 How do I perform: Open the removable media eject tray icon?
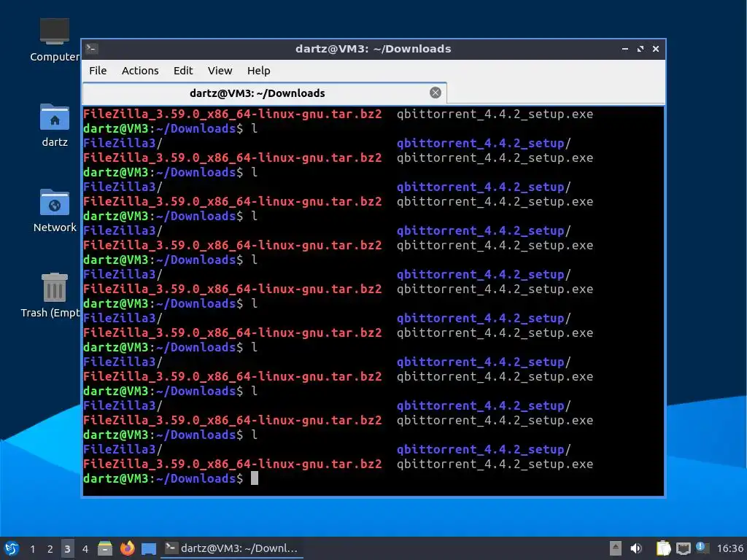[x=615, y=548]
